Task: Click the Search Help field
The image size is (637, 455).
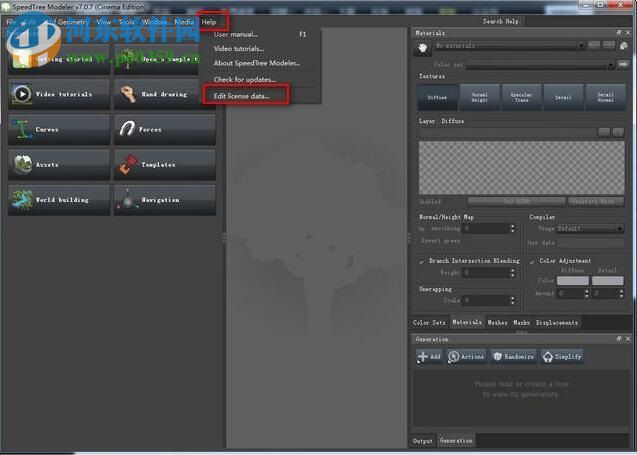Action: pyautogui.click(x=501, y=21)
